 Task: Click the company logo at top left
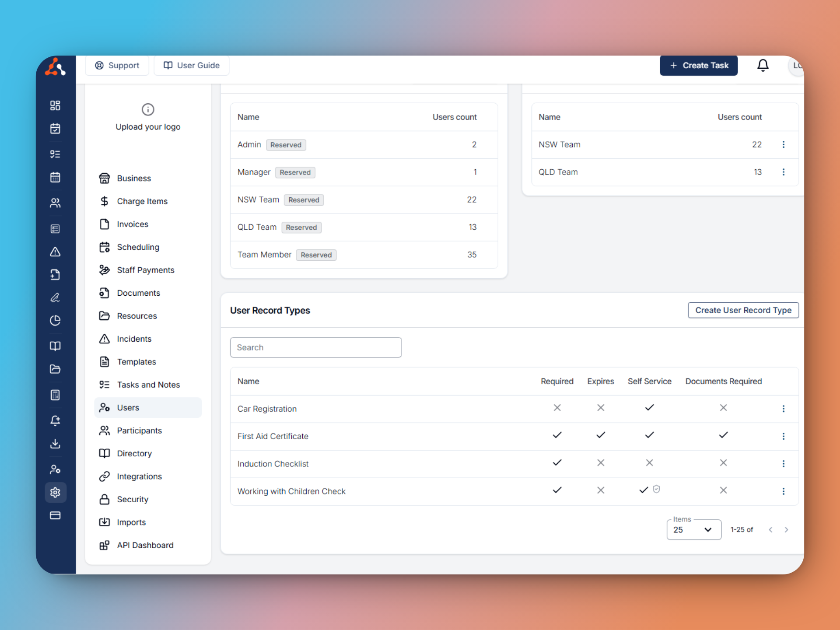pyautogui.click(x=55, y=67)
